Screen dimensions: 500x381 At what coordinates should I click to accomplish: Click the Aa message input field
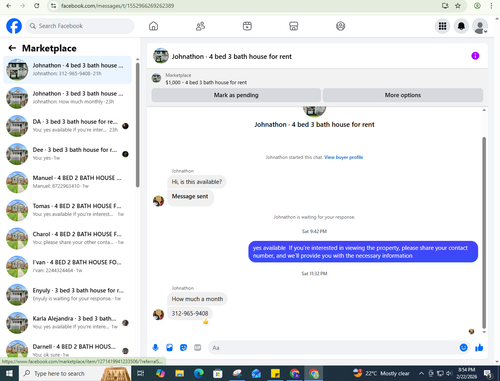(x=333, y=348)
